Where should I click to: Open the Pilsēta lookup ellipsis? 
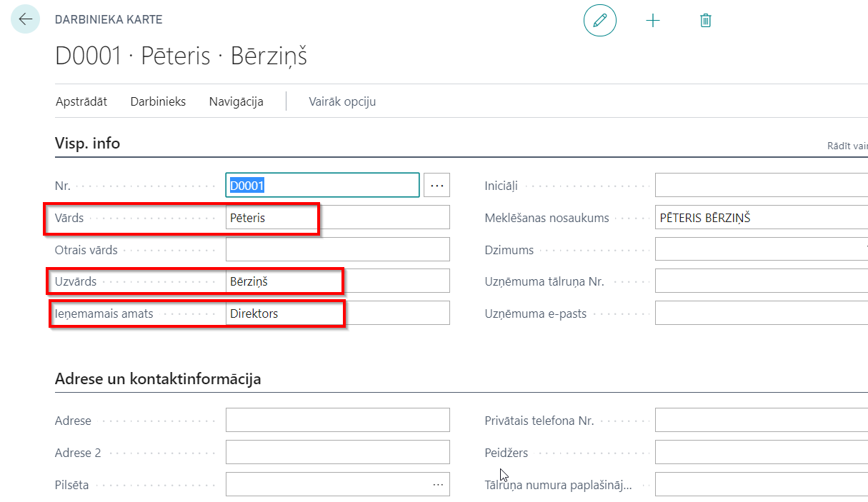click(x=438, y=484)
